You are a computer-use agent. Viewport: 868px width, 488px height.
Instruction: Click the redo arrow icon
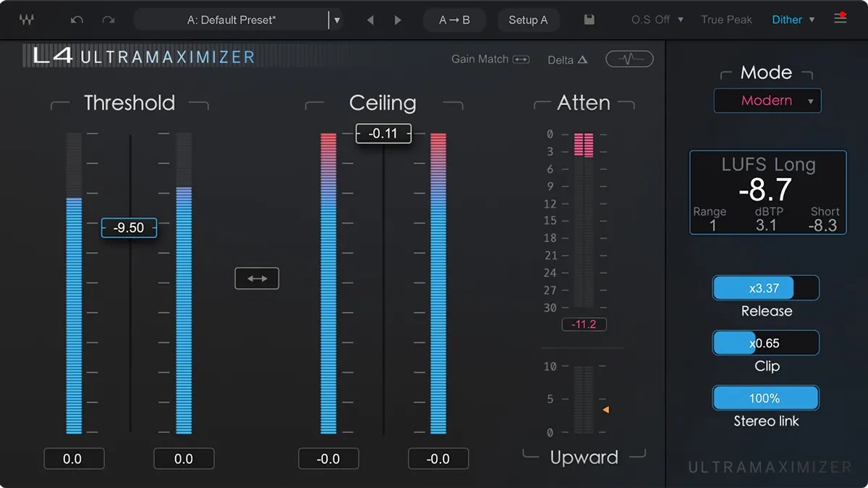tap(107, 18)
